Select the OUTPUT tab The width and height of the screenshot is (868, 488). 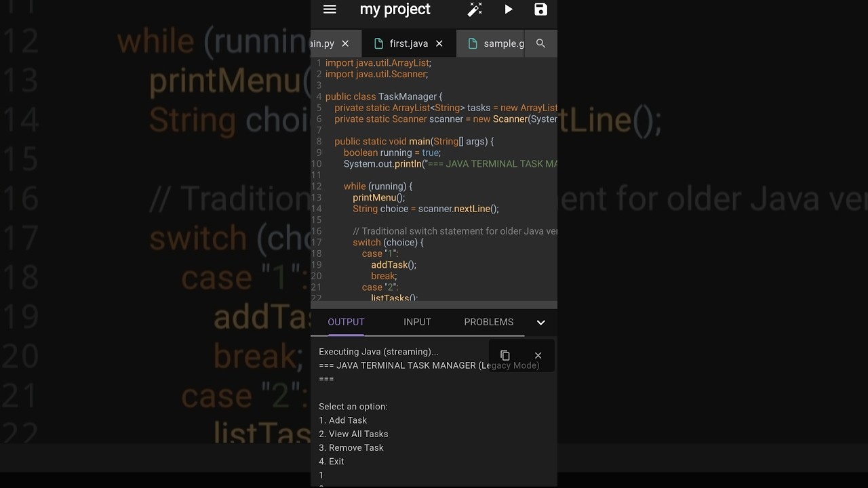[346, 322]
